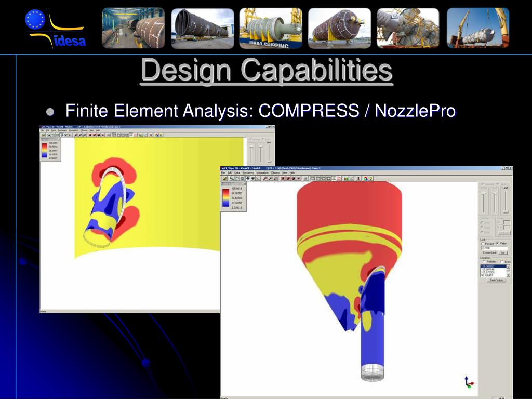
Task: Open Clipping menu in front ViewFE window
Action: click(275, 172)
